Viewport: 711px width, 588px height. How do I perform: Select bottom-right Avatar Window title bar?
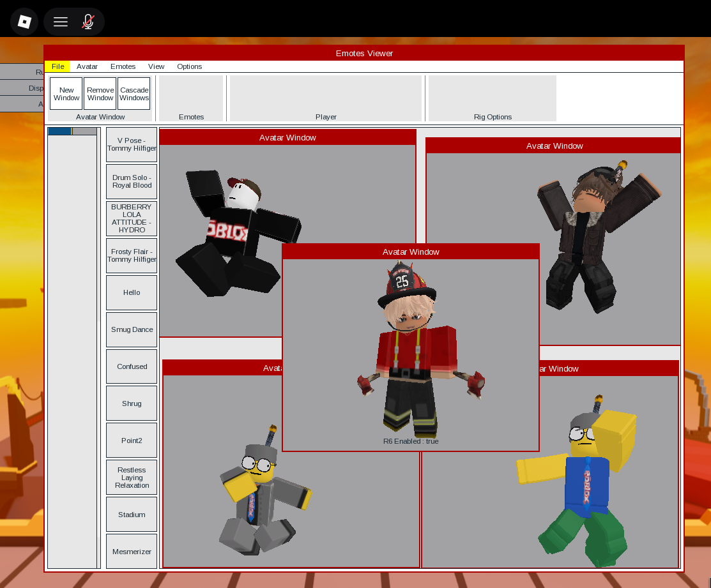pos(609,368)
